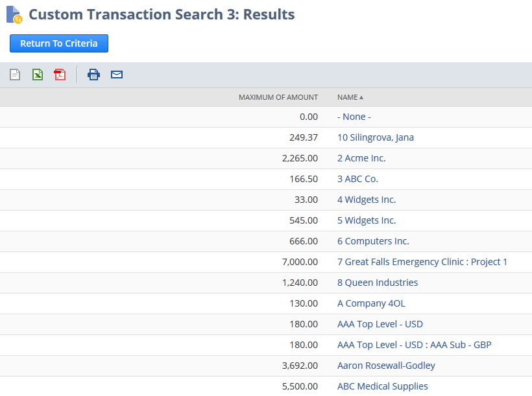This screenshot has width=532, height=396.
Task: Select amount 33.00
Action: (x=306, y=200)
